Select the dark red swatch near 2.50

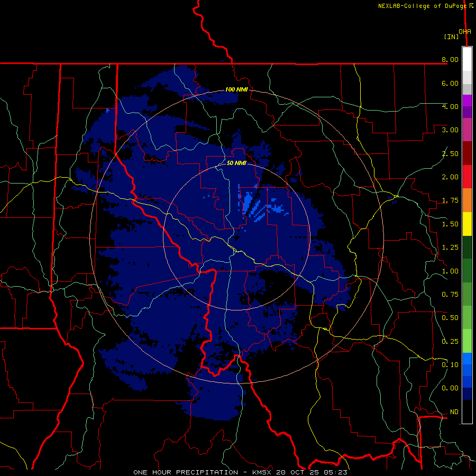[467, 153]
